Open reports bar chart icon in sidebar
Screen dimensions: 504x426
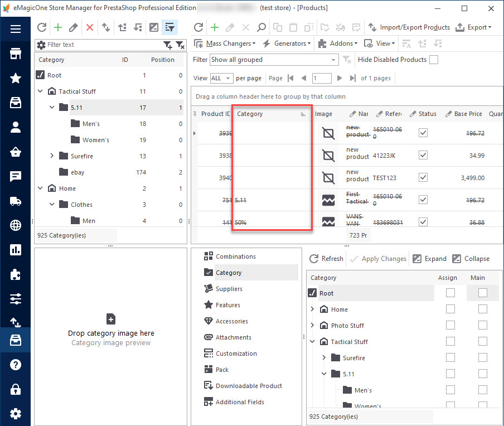pyautogui.click(x=16, y=250)
